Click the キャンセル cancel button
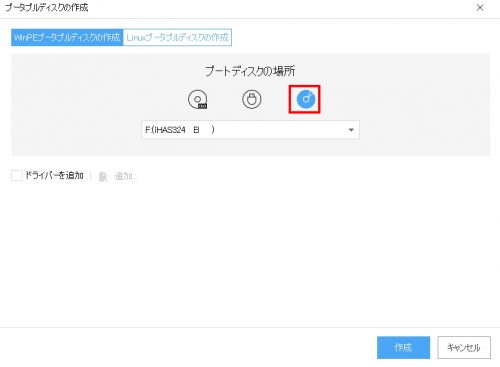Screen dimensions: 500x367 pos(464,347)
